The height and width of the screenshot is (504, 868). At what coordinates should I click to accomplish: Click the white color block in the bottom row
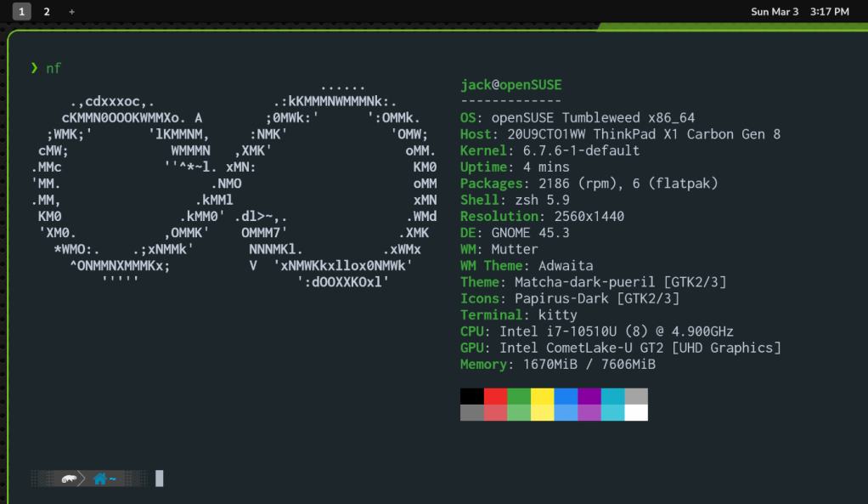[636, 413]
